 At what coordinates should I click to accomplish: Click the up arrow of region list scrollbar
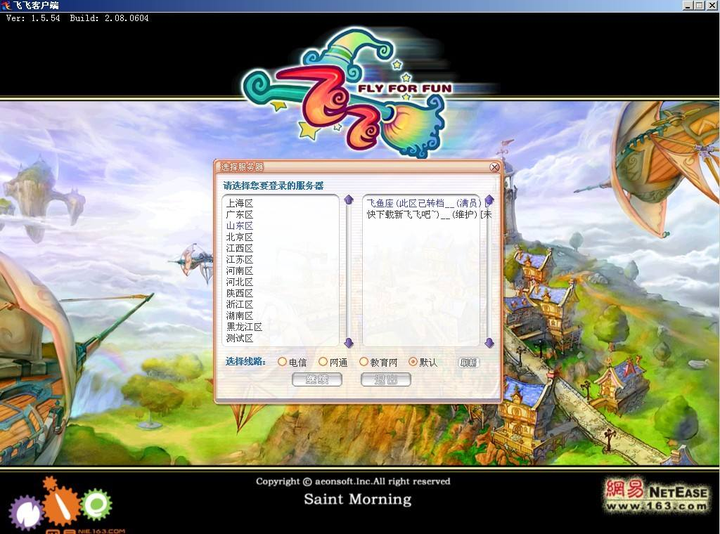pyautogui.click(x=349, y=200)
